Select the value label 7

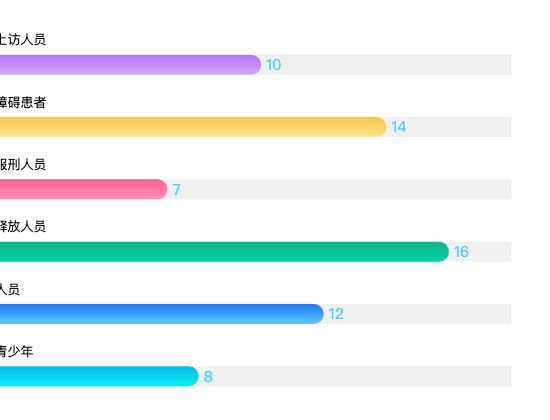(176, 189)
